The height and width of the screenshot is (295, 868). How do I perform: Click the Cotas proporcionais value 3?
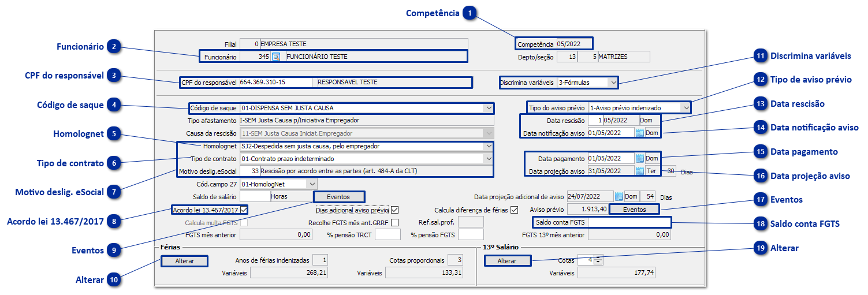point(456,260)
